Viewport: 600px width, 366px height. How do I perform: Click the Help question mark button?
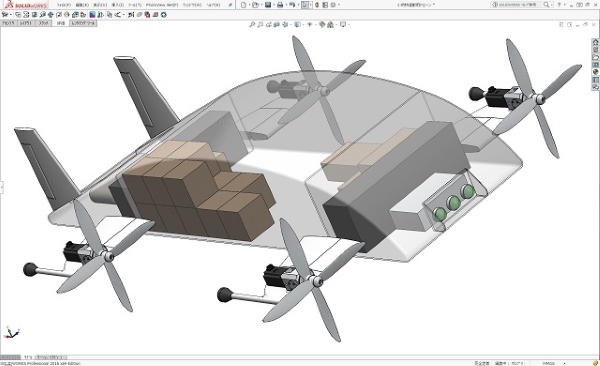click(559, 5)
